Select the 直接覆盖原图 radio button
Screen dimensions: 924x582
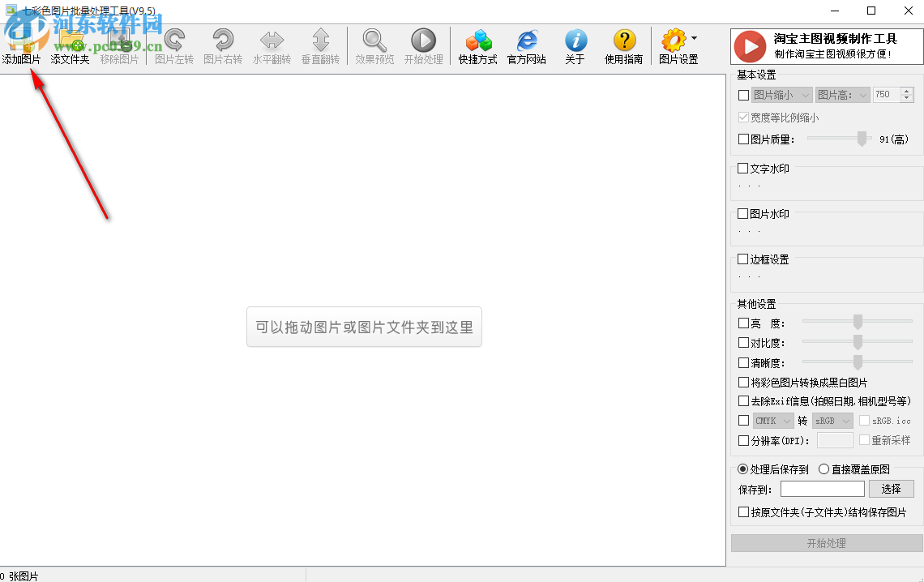[x=824, y=469]
